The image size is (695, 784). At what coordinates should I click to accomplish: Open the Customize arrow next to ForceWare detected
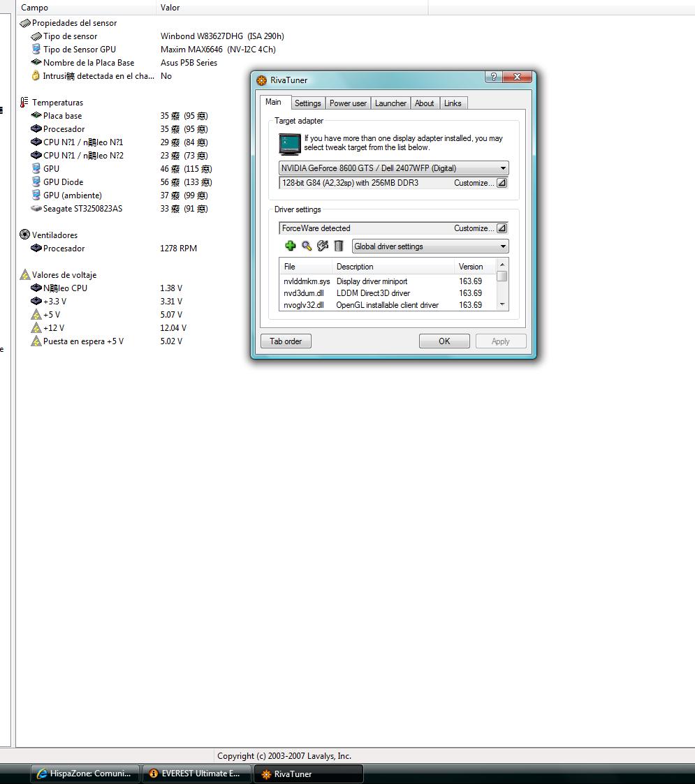pos(502,228)
